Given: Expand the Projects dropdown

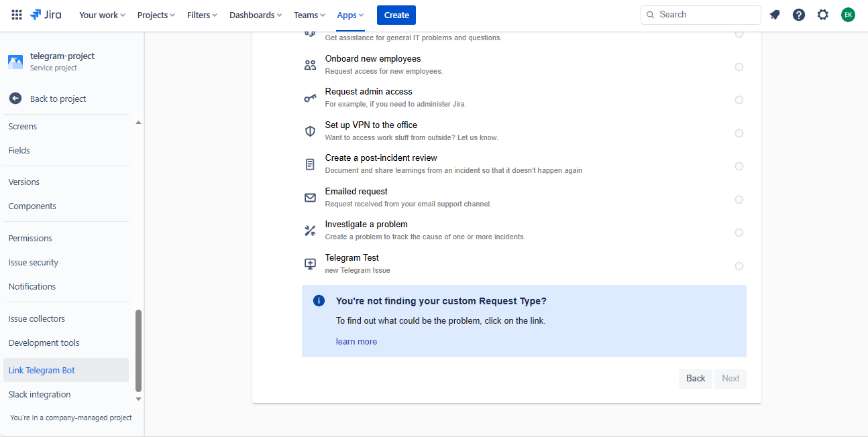Looking at the screenshot, I should (x=156, y=15).
